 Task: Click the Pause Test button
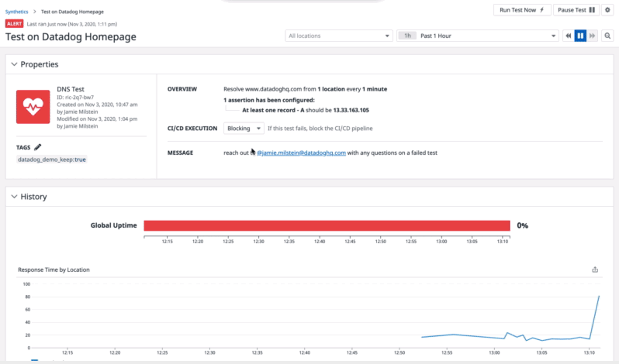pyautogui.click(x=576, y=10)
